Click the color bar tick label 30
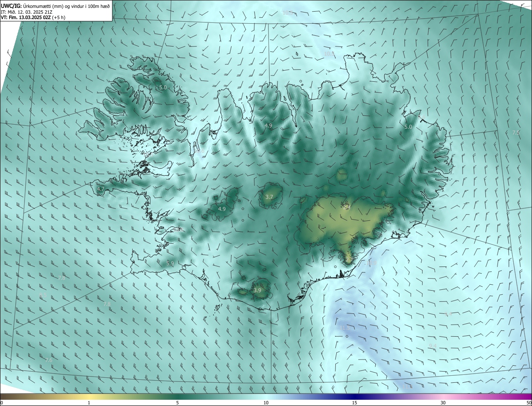 [x=443, y=403]
